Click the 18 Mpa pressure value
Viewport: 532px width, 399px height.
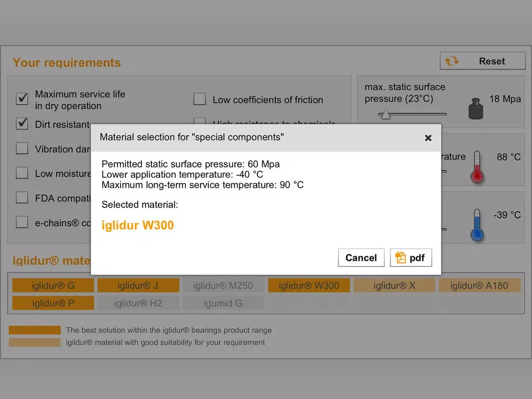pos(505,99)
